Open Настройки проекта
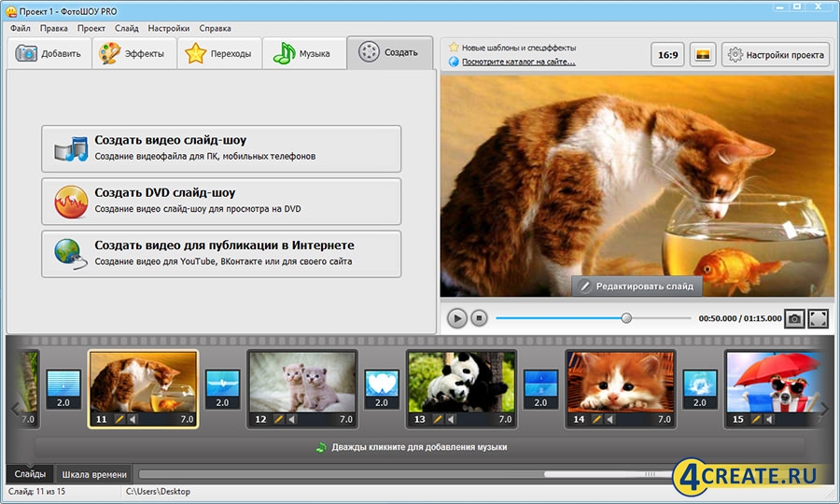840x504 pixels. 776,55
